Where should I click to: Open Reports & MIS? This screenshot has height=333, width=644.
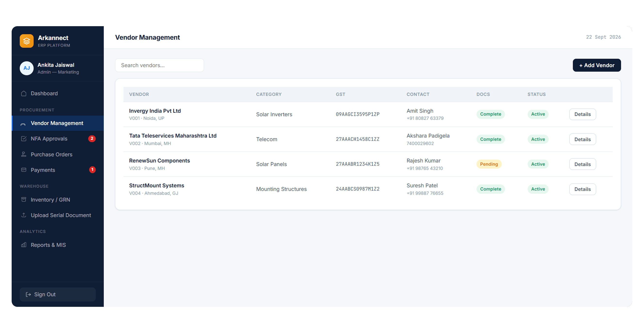pyautogui.click(x=58, y=245)
